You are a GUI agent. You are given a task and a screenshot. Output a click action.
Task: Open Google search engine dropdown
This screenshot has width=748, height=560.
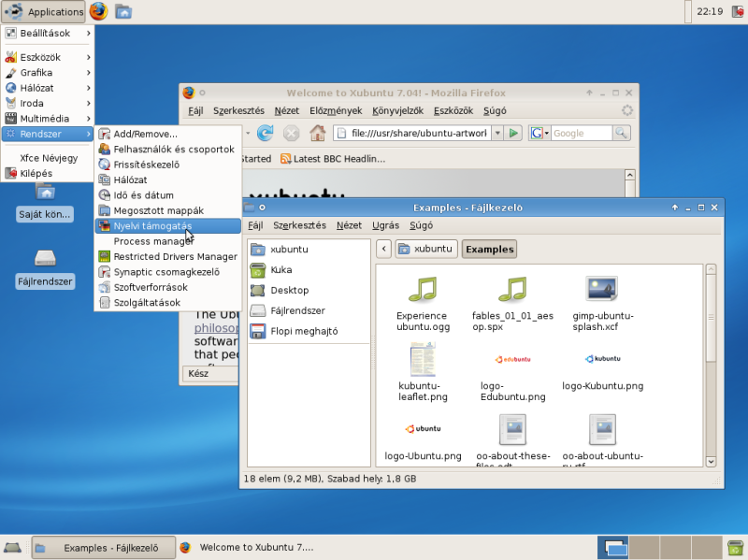540,134
